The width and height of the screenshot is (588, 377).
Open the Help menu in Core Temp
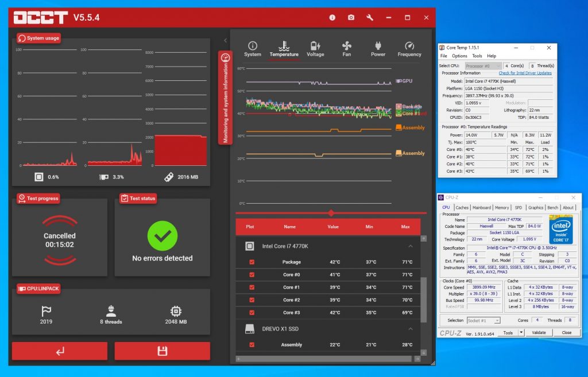coord(492,56)
